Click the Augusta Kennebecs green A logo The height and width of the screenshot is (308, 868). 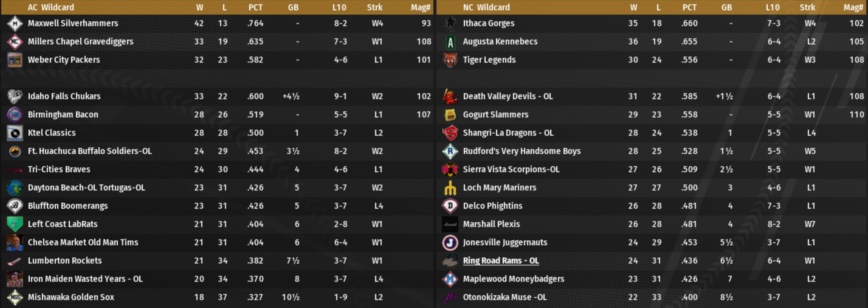pos(450,42)
